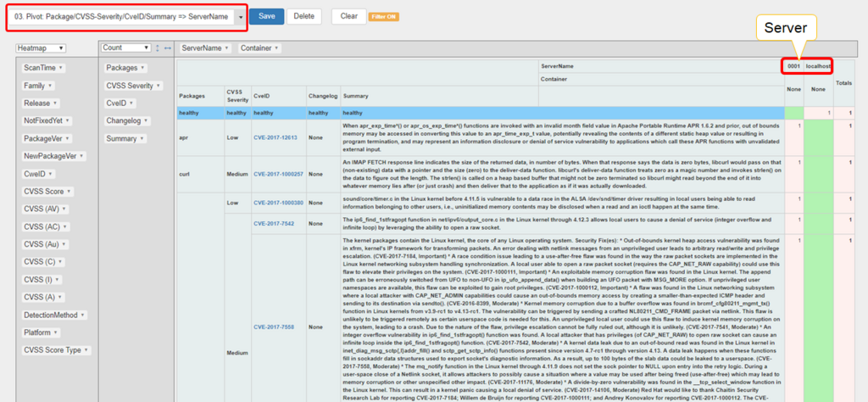Click the 'Totals' column header
The width and height of the screenshot is (868, 402).
click(844, 83)
